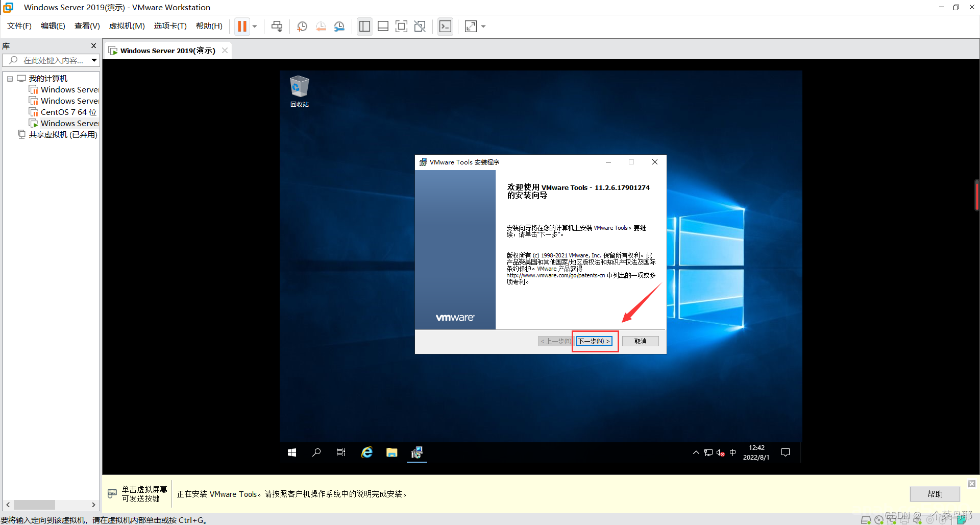Click the send Ctrl+Alt+Del toolbar icon
This screenshot has width=980, height=525.
[277, 26]
